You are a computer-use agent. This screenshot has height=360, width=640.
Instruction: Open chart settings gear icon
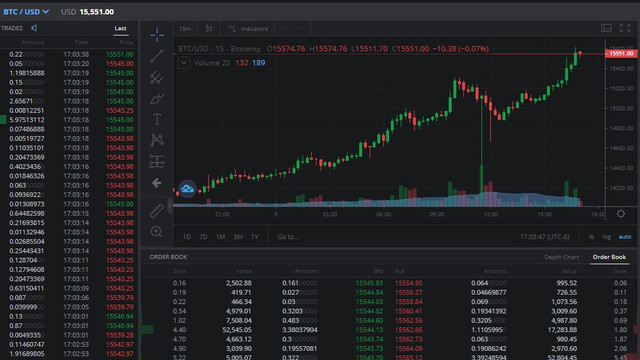621,213
